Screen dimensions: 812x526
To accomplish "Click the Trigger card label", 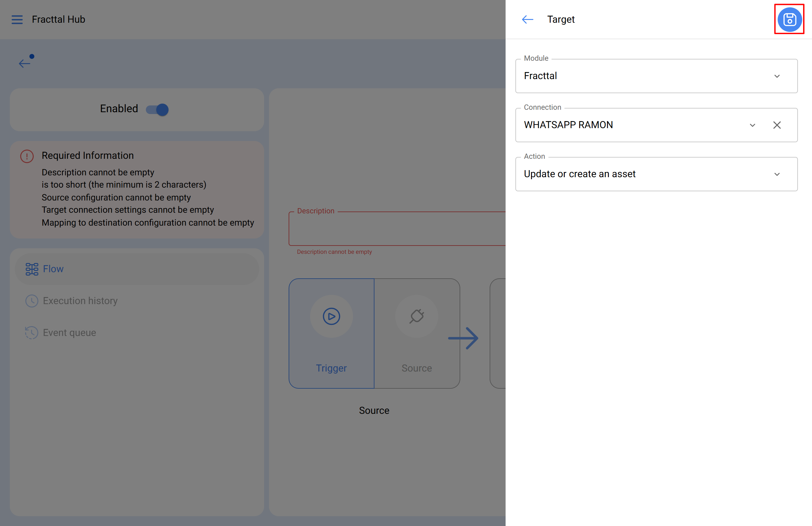I will [x=331, y=368].
